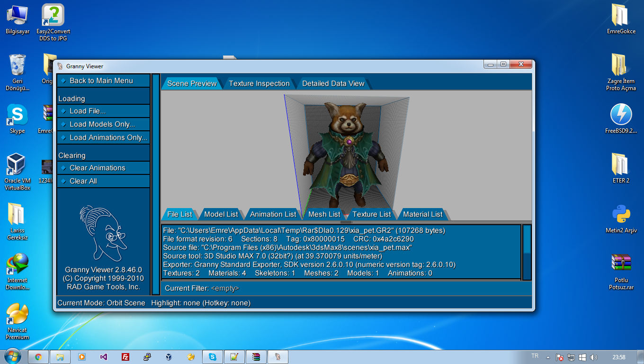Click the Clear All button

point(104,181)
